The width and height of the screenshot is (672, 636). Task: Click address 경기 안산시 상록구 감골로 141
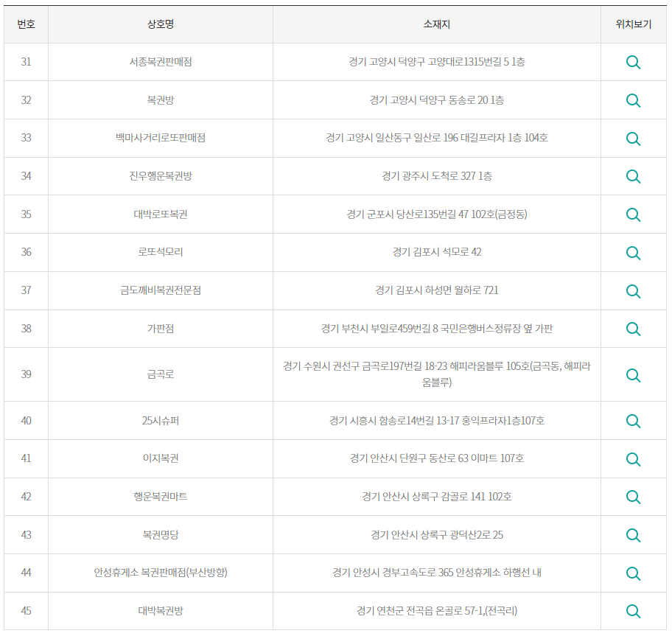pos(424,496)
